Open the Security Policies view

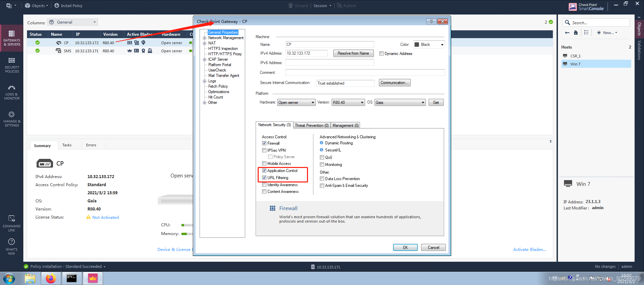click(x=11, y=65)
